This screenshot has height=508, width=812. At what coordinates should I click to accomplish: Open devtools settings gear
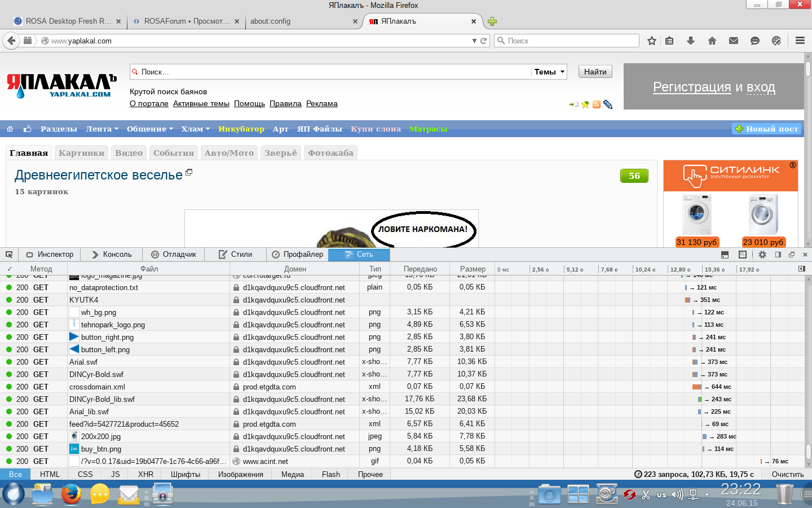point(762,255)
